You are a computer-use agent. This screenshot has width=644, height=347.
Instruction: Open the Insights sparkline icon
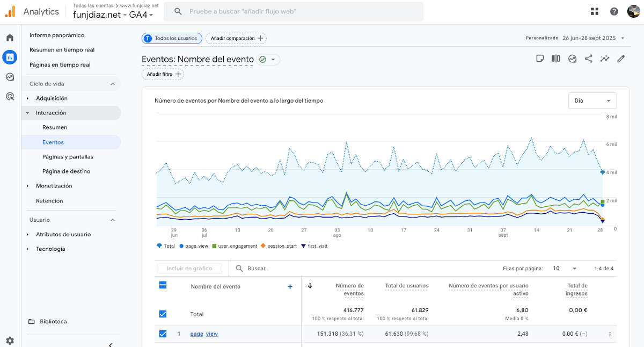(x=605, y=59)
